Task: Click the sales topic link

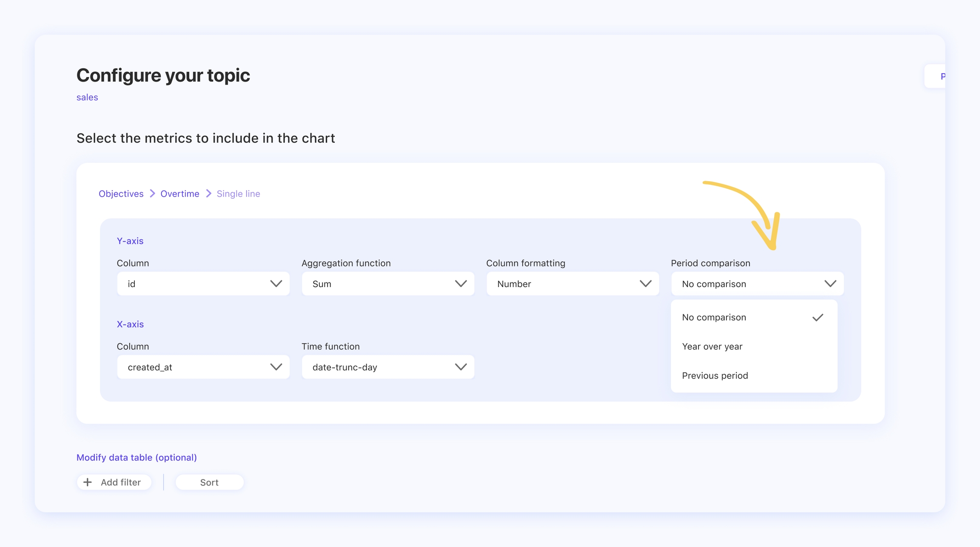Action: tap(87, 97)
